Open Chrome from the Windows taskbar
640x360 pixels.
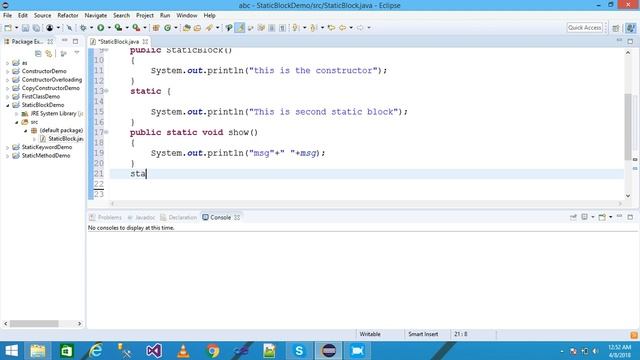click(x=213, y=351)
